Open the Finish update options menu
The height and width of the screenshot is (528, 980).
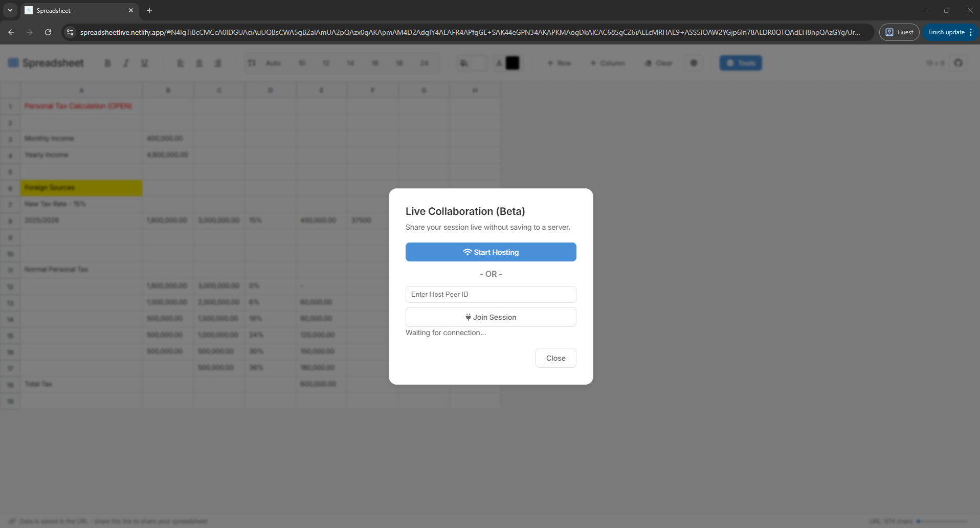971,32
